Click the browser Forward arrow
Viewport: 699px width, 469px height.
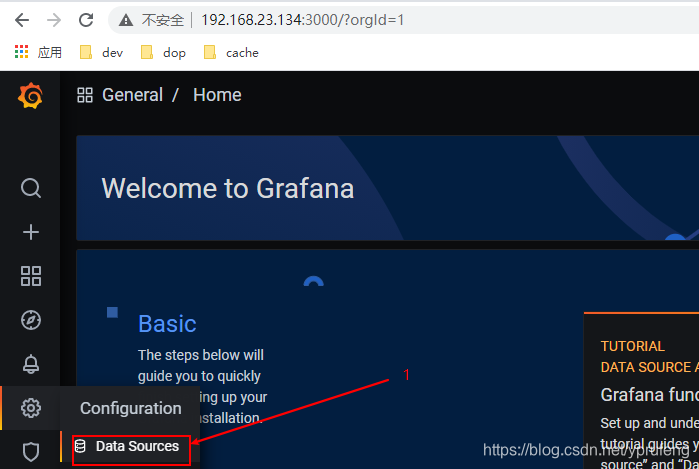[x=54, y=20]
